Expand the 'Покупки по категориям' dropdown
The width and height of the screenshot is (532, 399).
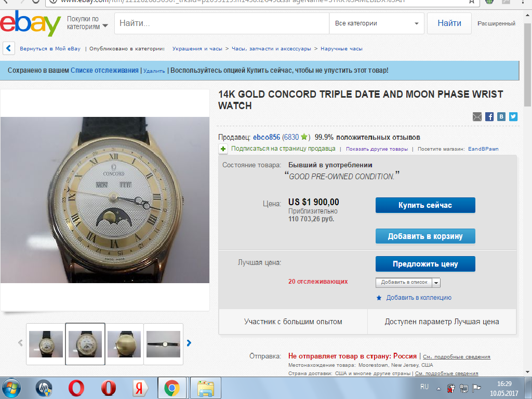tap(87, 23)
